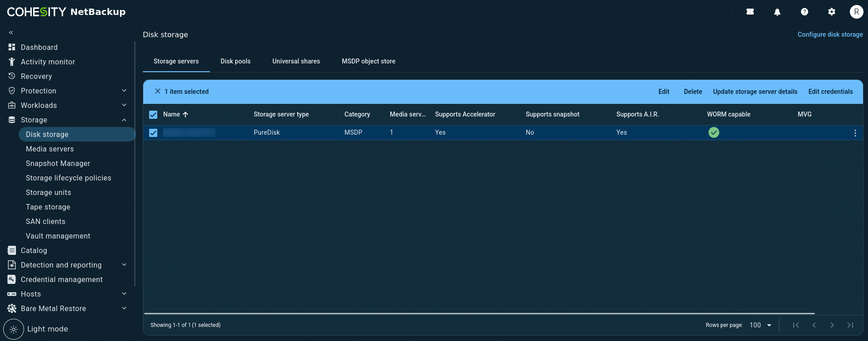Image resolution: width=868 pixels, height=341 pixels.
Task: Click the WORM capable column header
Action: coord(728,114)
